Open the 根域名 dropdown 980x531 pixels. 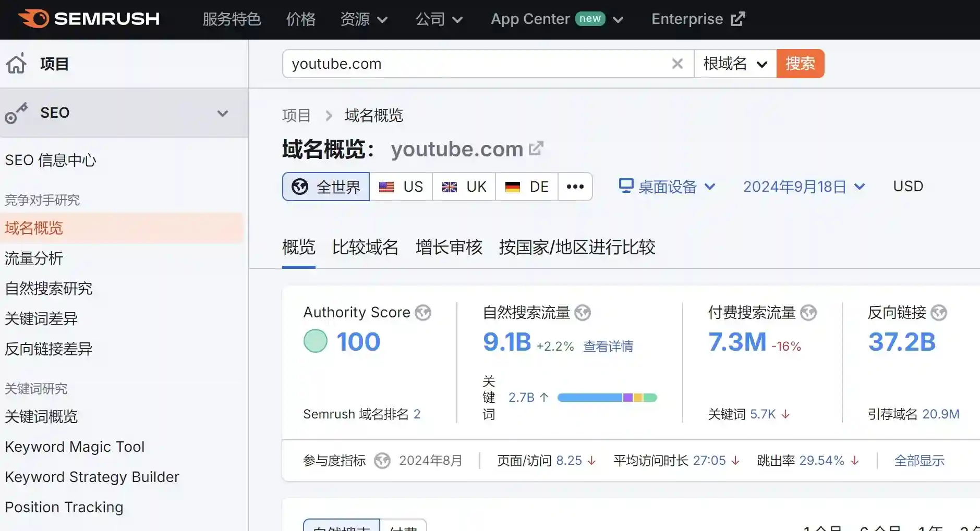click(x=735, y=64)
